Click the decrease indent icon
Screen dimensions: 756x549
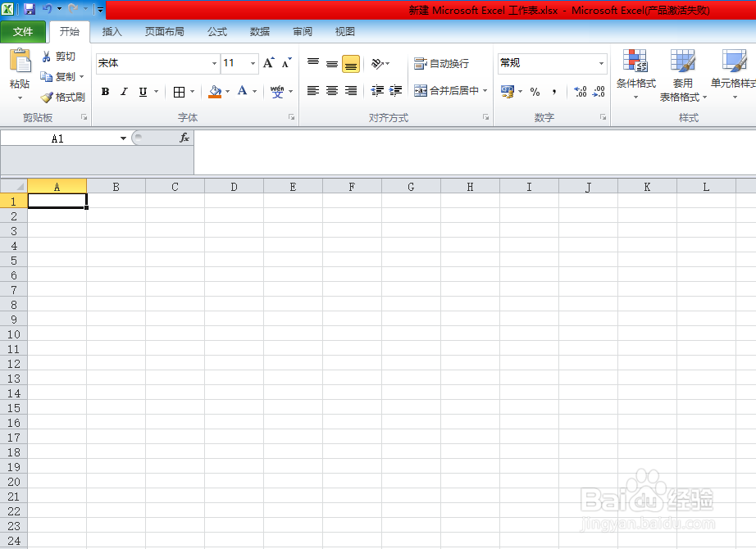pyautogui.click(x=377, y=91)
